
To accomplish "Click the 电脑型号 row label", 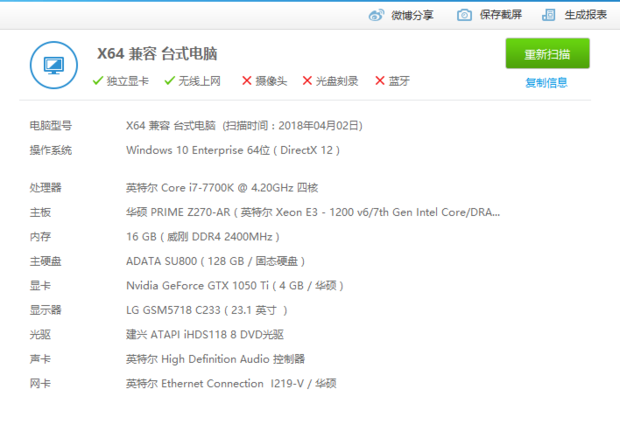I will (51, 126).
